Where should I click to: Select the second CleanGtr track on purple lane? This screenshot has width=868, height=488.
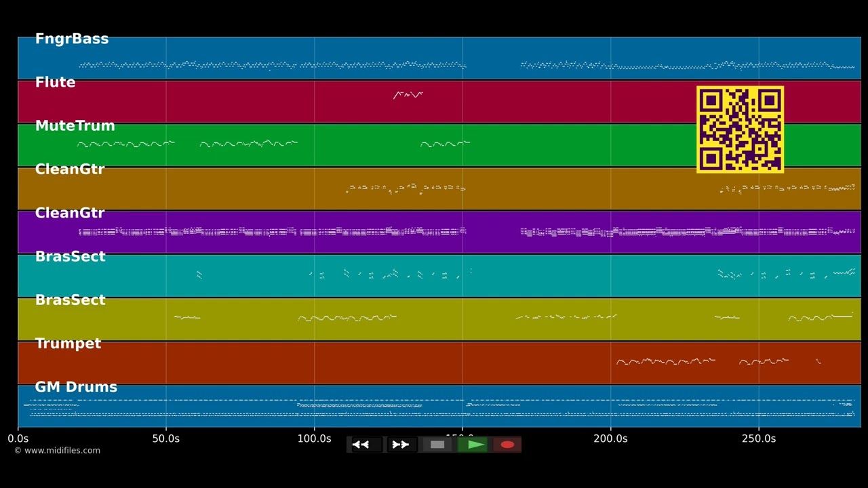[x=70, y=213]
